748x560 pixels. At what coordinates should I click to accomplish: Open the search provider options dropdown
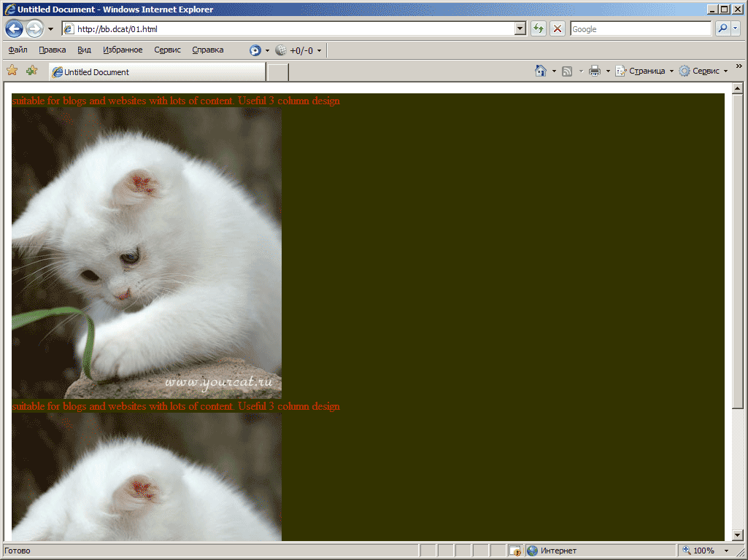pos(735,28)
